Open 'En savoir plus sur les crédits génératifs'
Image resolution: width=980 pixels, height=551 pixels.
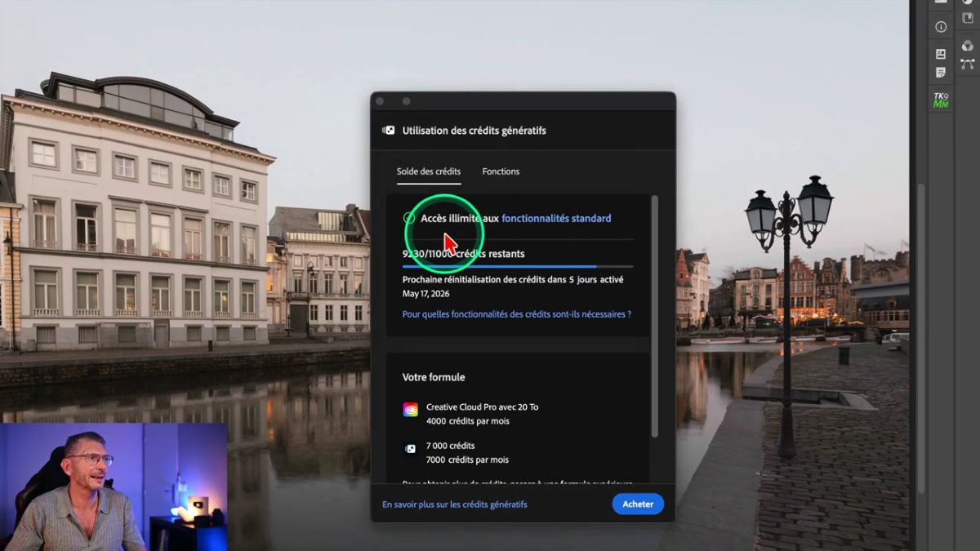(x=455, y=504)
